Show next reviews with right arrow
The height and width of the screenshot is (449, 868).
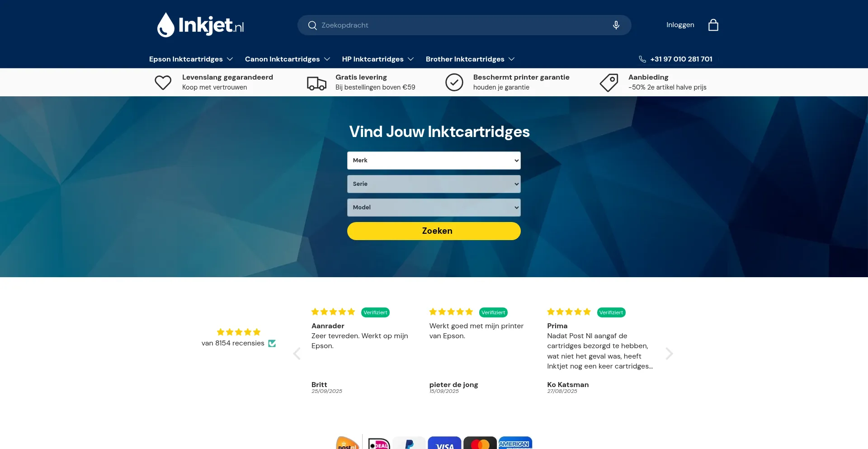[669, 354]
